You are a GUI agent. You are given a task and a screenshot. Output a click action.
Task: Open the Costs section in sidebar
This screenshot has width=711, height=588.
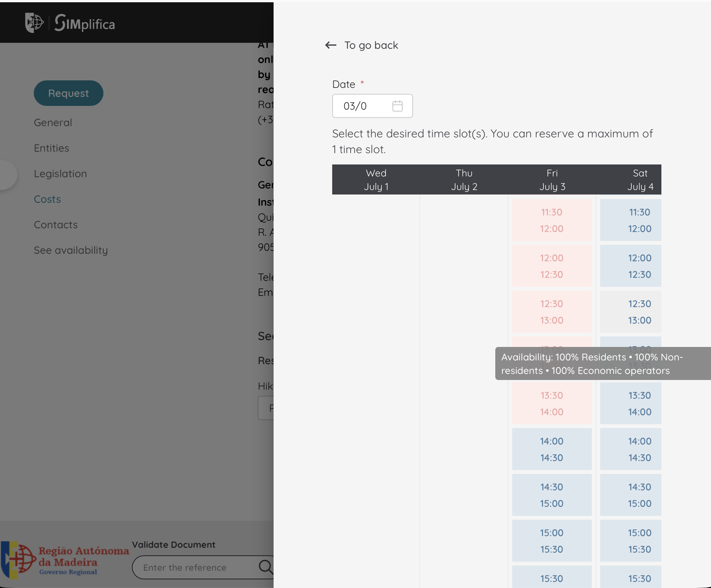[x=47, y=199]
